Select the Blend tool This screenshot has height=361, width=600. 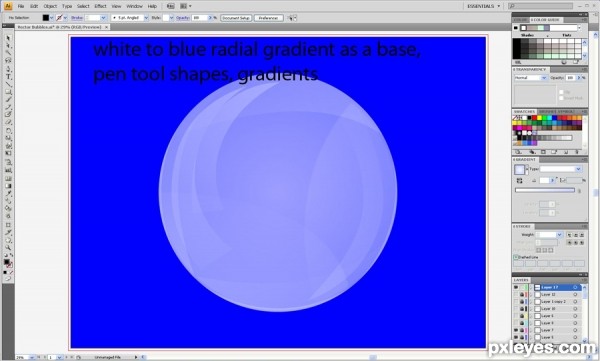coord(8,201)
